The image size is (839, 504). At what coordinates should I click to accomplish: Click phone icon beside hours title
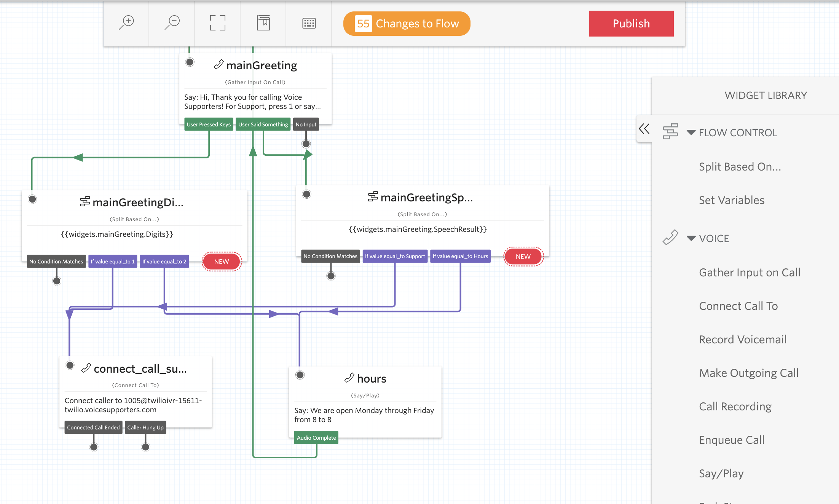(349, 378)
